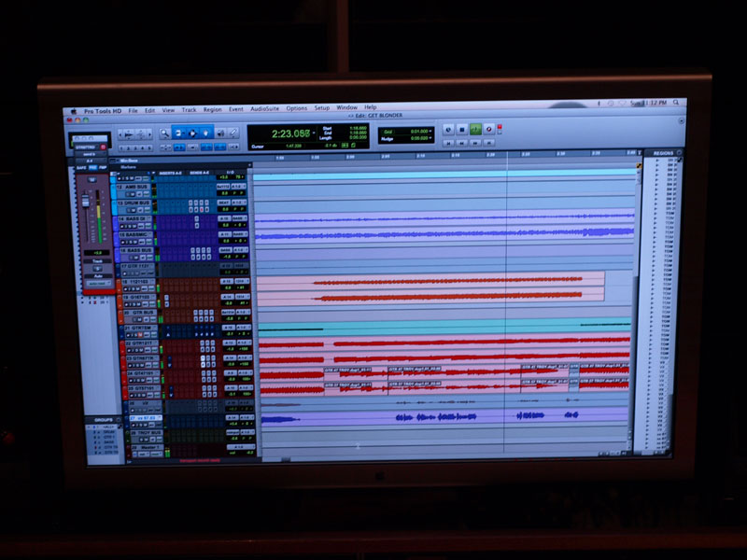747x560 pixels.
Task: Select the Selector tool
Action: [192, 133]
